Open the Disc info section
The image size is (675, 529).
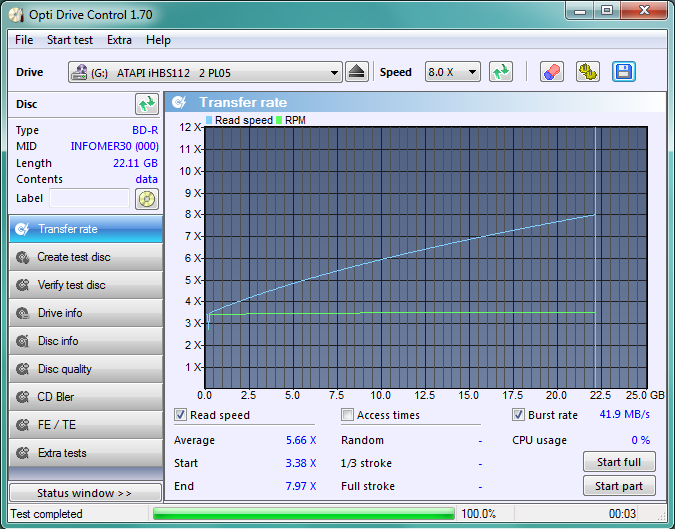86,341
